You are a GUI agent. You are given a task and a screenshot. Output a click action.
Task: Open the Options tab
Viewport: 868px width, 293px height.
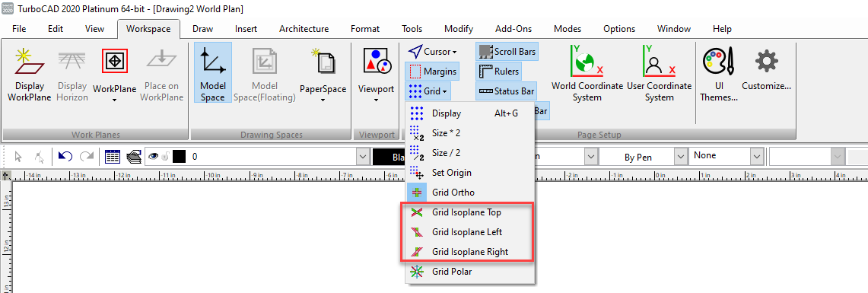[619, 29]
